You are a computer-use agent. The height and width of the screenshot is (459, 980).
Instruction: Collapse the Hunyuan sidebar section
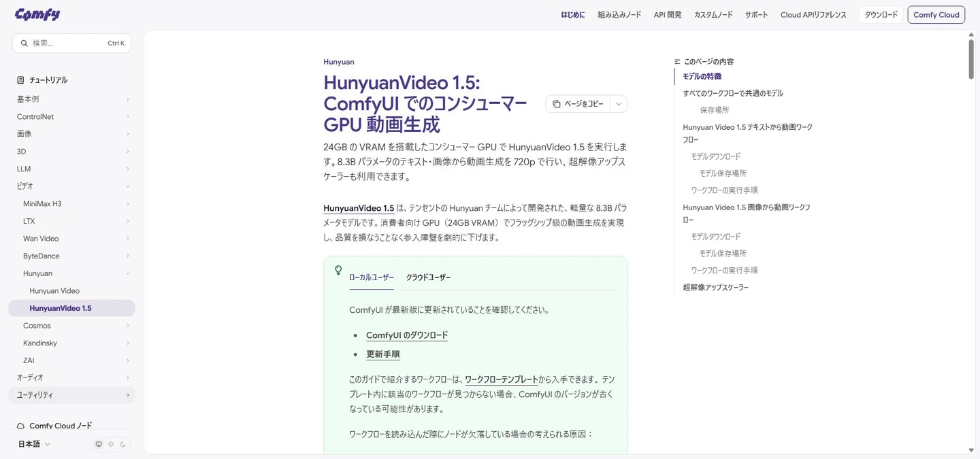pos(71,273)
